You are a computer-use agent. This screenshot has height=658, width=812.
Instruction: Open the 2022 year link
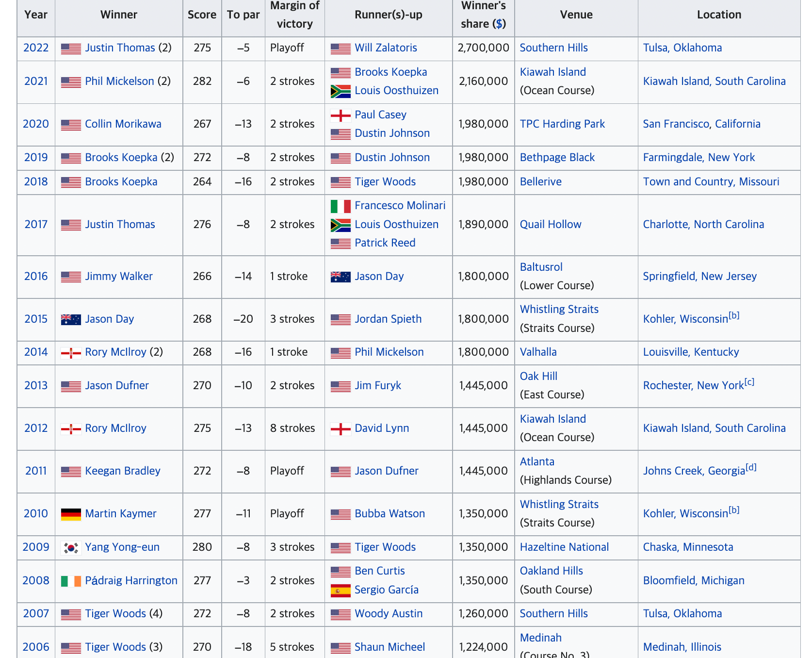tap(36, 48)
